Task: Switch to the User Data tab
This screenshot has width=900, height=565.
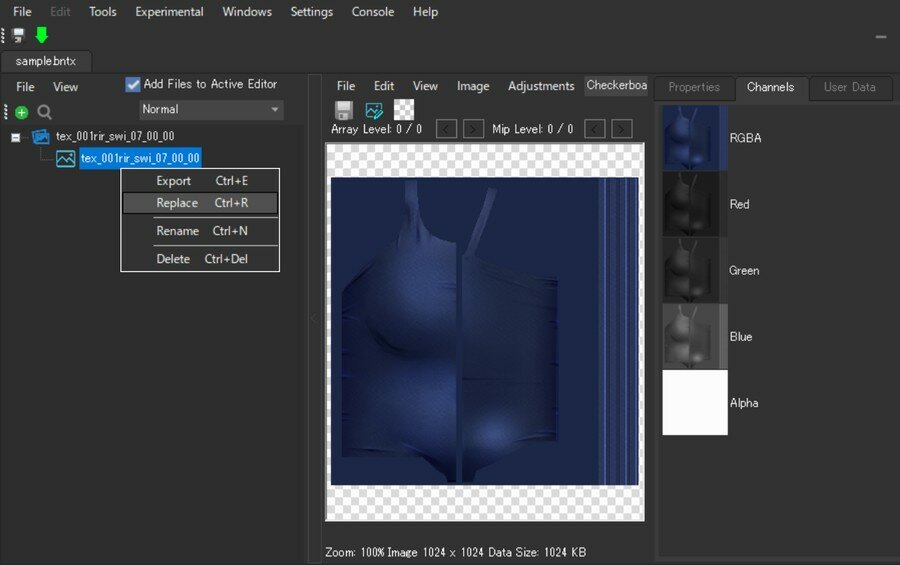Action: (x=849, y=87)
